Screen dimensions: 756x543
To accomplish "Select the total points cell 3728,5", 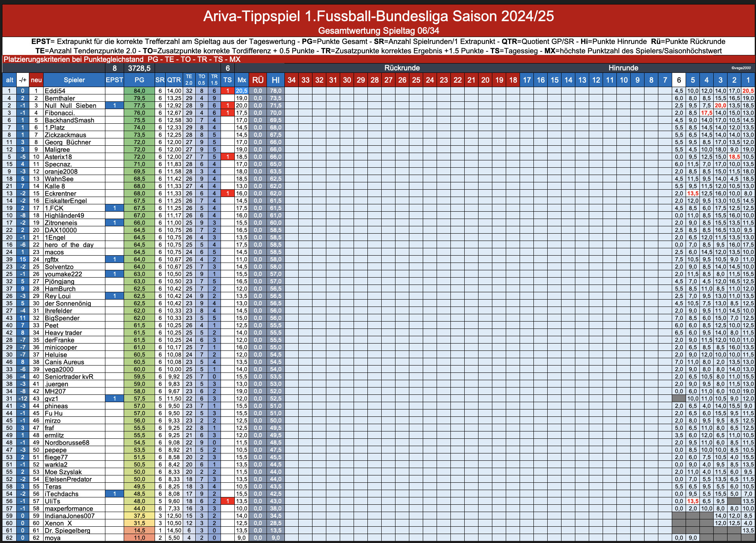I will (139, 68).
